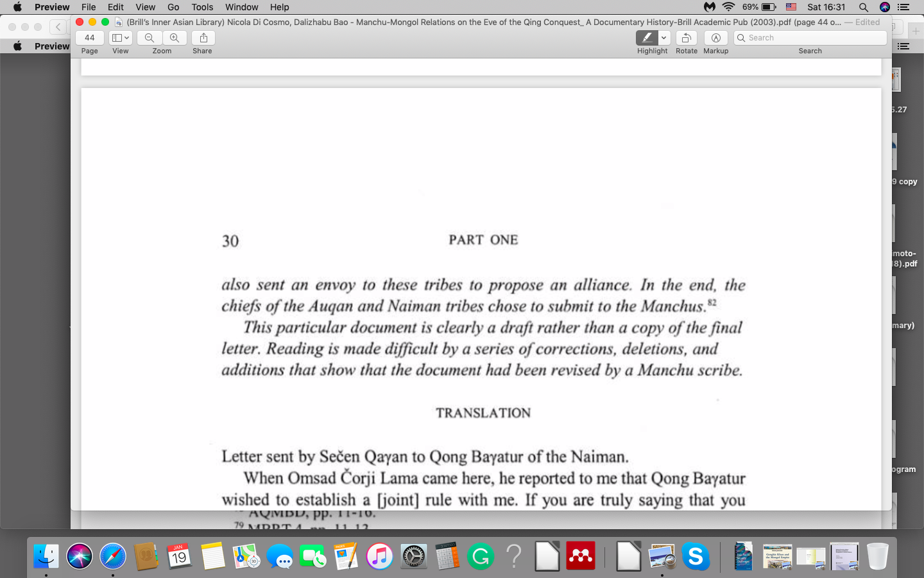
Task: Open Spotlight search in menu bar
Action: 864,7
